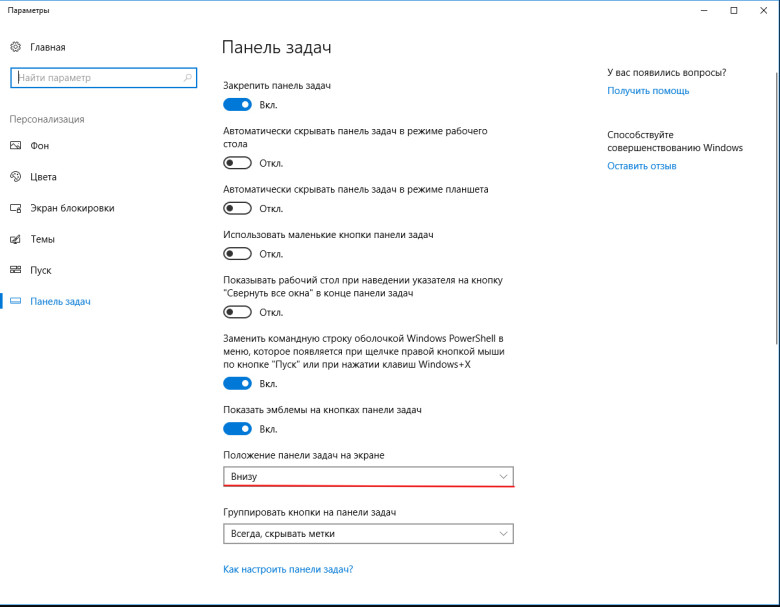The height and width of the screenshot is (607, 780).
Task: Go to the Темы settings section
Action: click(43, 239)
